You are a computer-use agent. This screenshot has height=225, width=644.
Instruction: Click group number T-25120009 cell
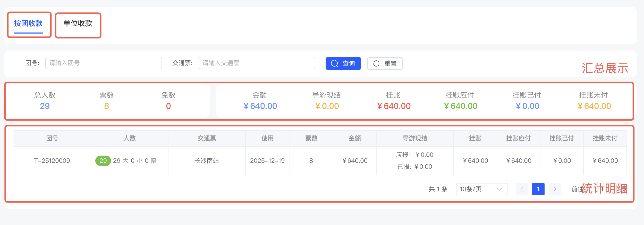click(52, 161)
